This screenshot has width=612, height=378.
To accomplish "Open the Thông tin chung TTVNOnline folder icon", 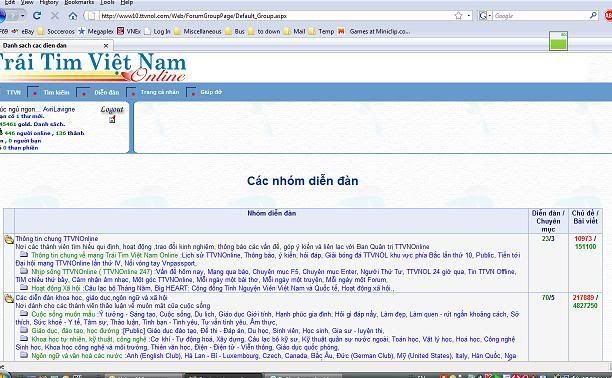I will click(x=9, y=239).
